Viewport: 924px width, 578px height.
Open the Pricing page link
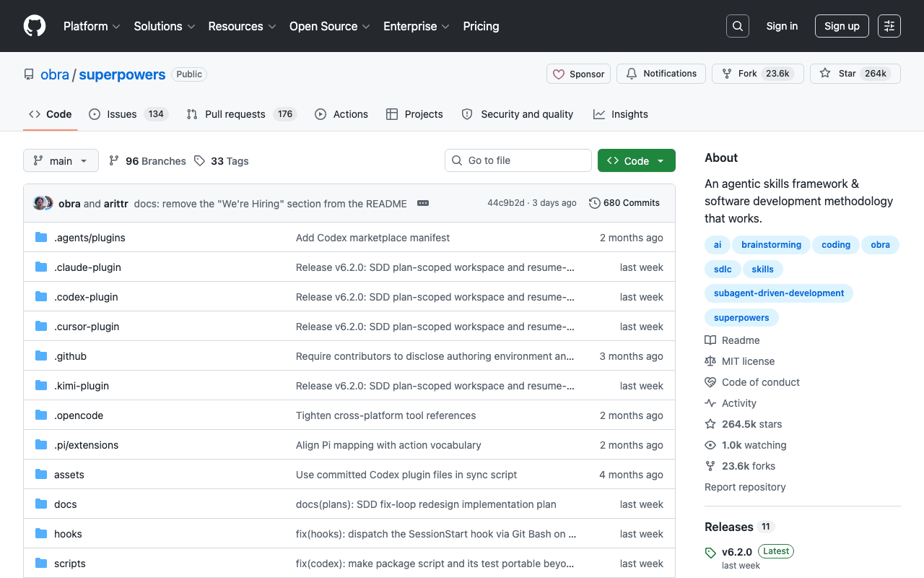(x=481, y=26)
